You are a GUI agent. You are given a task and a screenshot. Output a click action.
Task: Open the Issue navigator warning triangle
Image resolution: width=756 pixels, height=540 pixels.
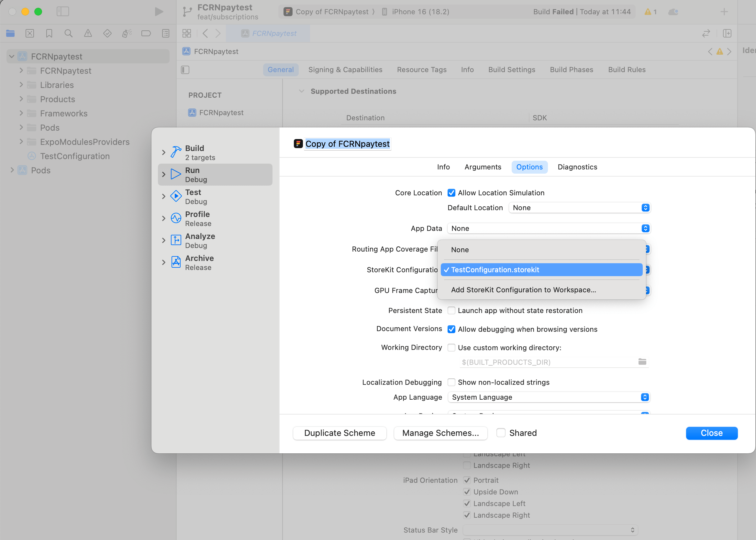tap(87, 33)
